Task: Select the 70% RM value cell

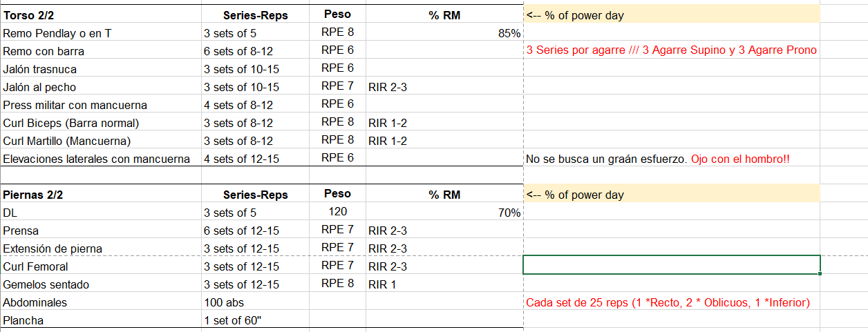Action: click(x=444, y=213)
